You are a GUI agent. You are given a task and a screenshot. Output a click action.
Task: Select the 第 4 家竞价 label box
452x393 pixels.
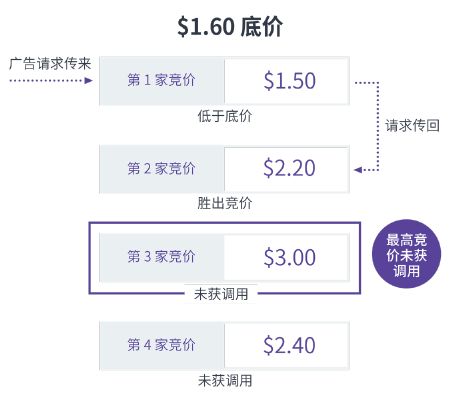click(162, 345)
